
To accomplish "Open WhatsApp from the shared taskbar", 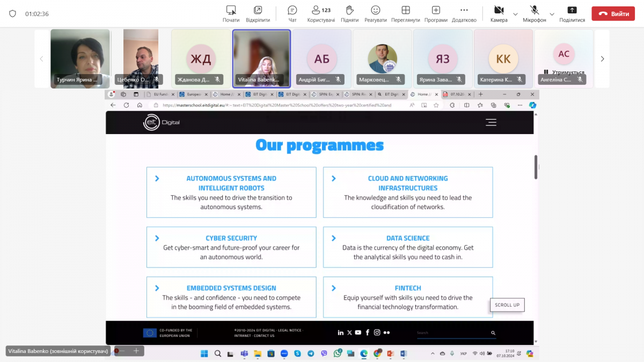I will [338, 353].
